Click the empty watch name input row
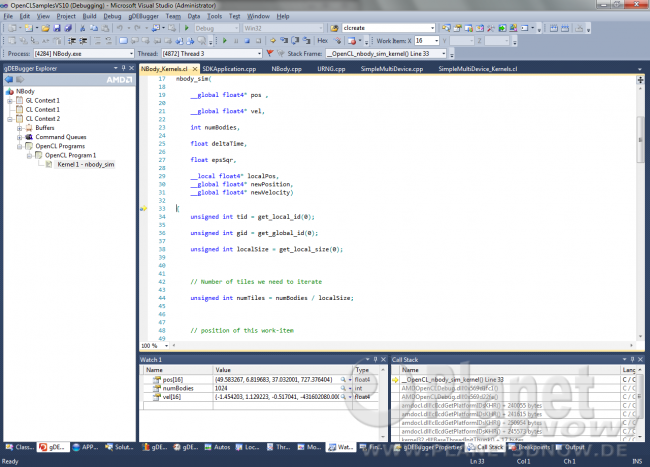650x467 pixels. [178, 406]
